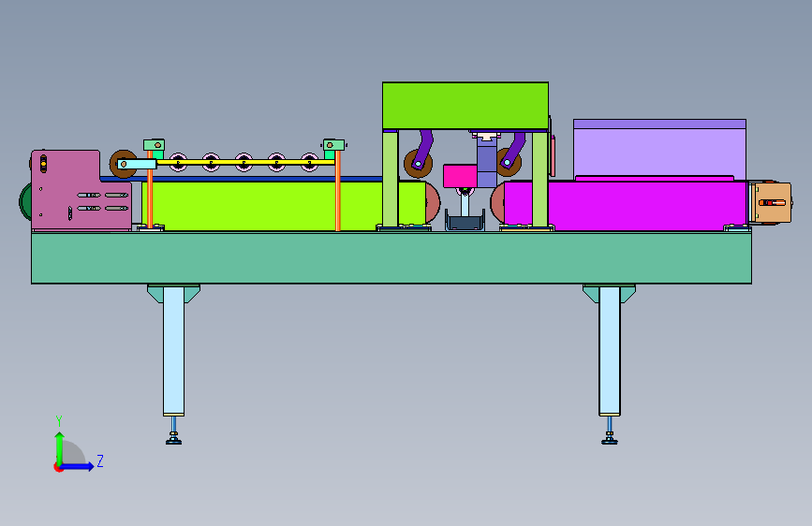The width and height of the screenshot is (812, 526).
Task: Pick the left orange vertical rod
Action: coord(150,189)
